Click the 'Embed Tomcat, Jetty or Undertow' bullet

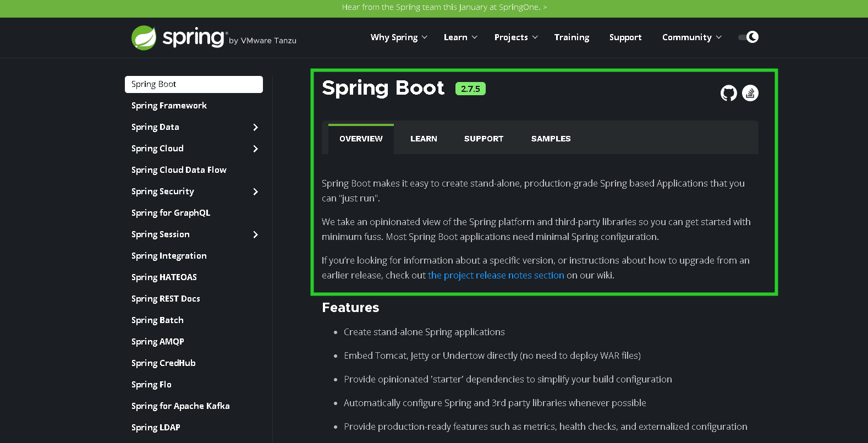[x=492, y=356]
